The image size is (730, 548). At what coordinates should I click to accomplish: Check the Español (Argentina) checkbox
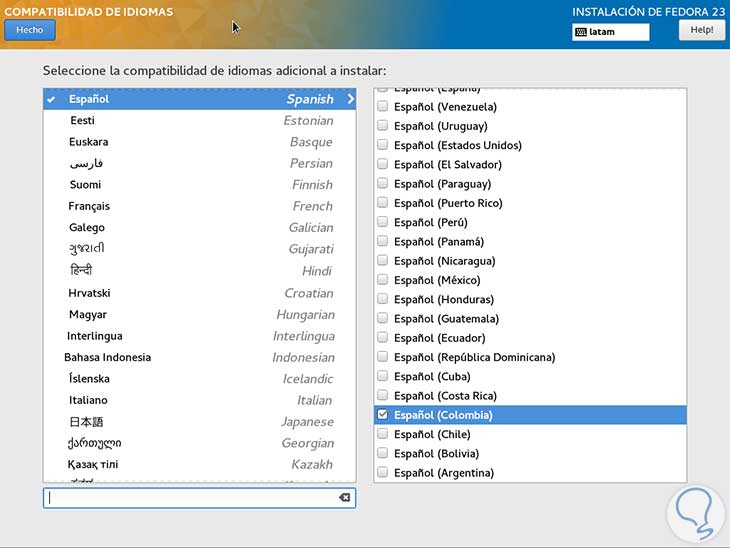pos(382,473)
